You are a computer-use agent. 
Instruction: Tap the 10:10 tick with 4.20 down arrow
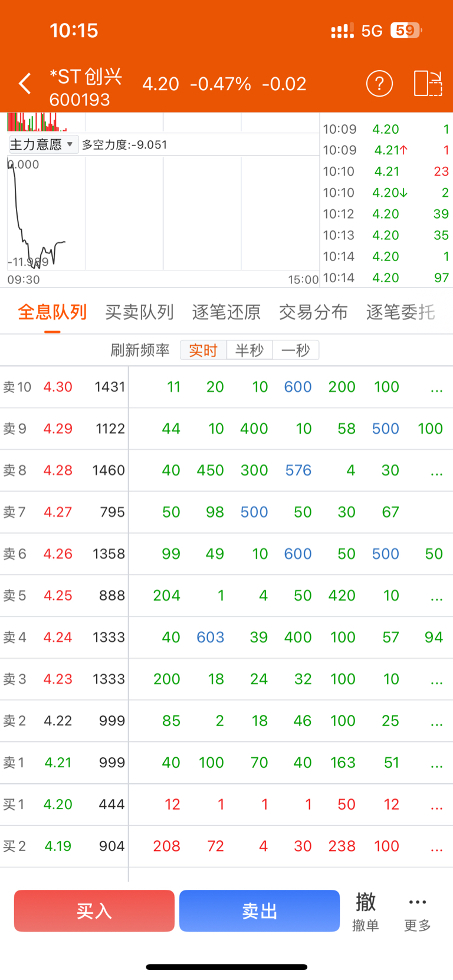coord(386,193)
